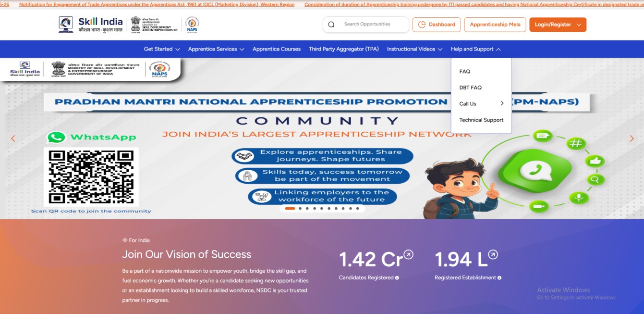Expand the Get Started dropdown
The width and height of the screenshot is (644, 314).
coord(161,49)
